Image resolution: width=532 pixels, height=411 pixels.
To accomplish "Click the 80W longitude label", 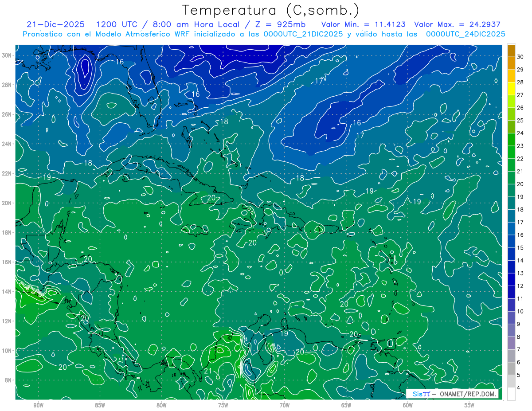I will 161,405.
